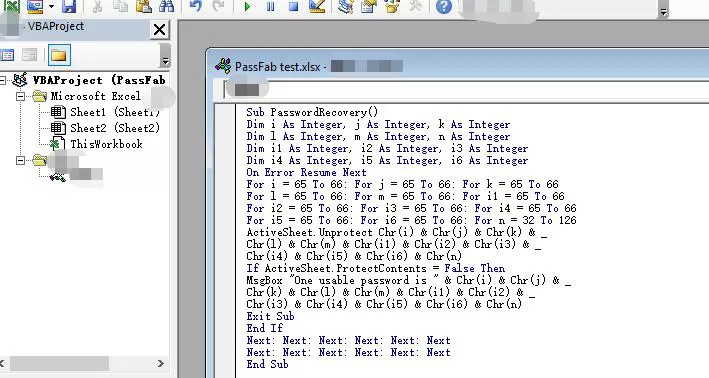709x378 pixels.
Task: Click the 'Dim i4 As Integer' code line
Action: [x=387, y=161]
